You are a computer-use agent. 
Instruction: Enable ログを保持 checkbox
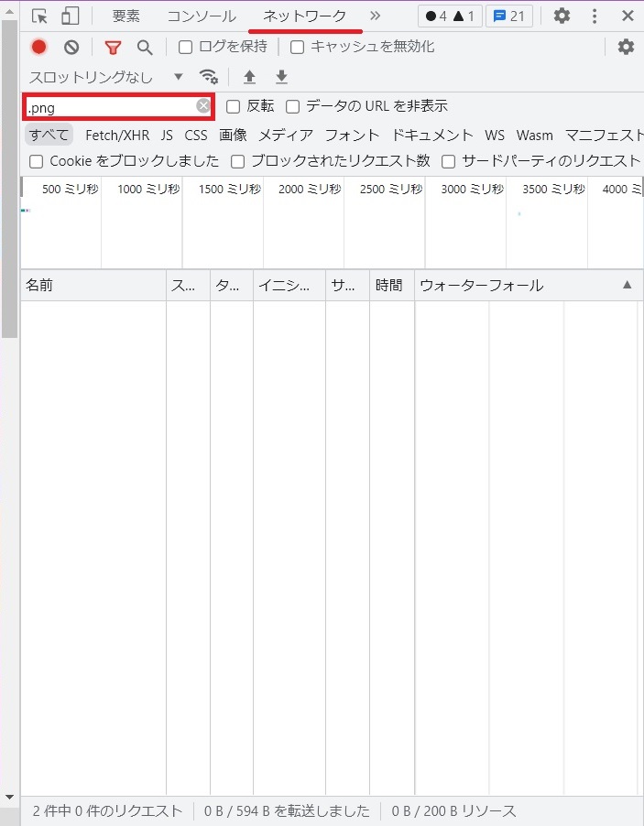pos(185,48)
